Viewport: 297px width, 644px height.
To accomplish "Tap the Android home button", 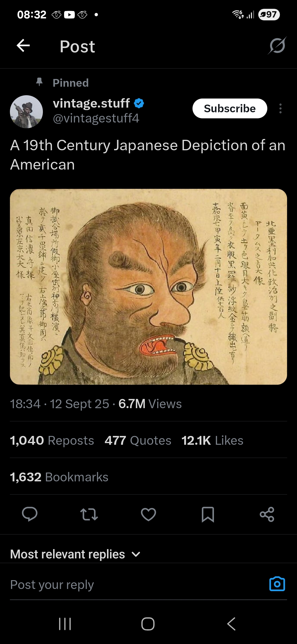I will (x=148, y=624).
